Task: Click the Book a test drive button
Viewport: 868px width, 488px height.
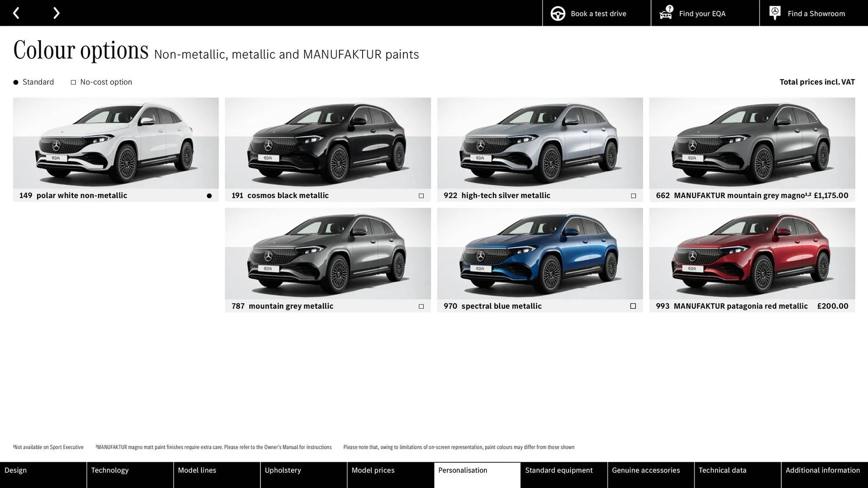Action: click(598, 13)
